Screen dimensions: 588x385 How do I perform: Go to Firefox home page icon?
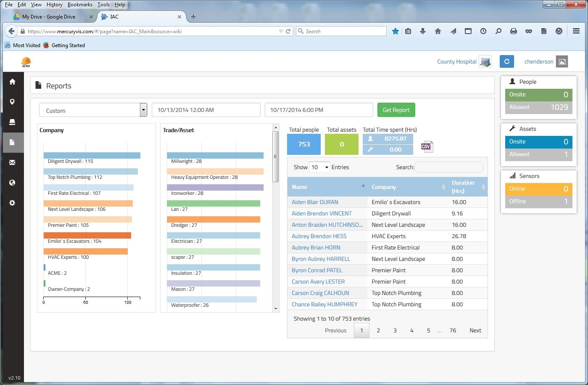tap(438, 31)
